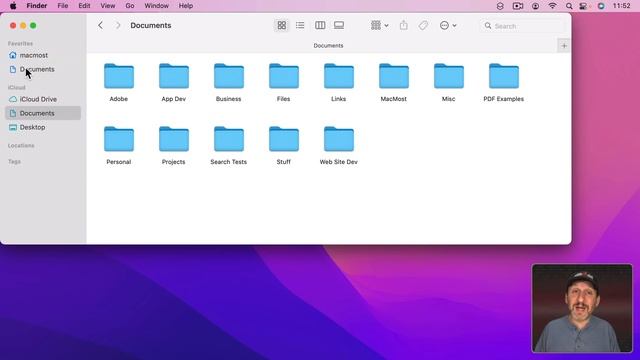Switch Finder to list view
Screen dimensions: 640x360
click(300, 25)
